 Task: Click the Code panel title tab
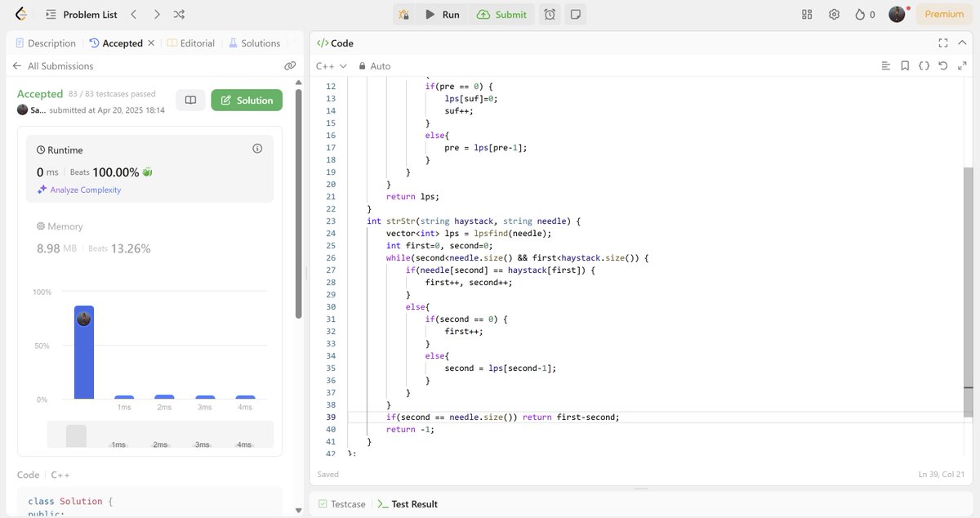tap(335, 43)
